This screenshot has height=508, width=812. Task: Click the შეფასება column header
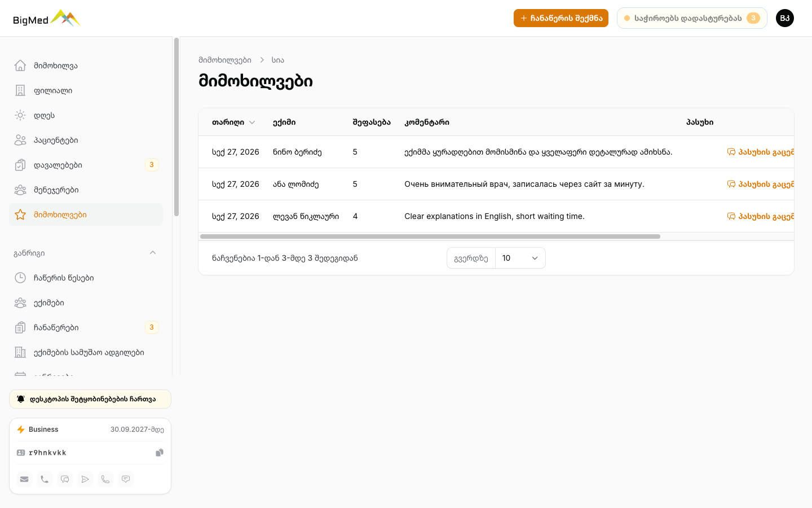pos(372,122)
